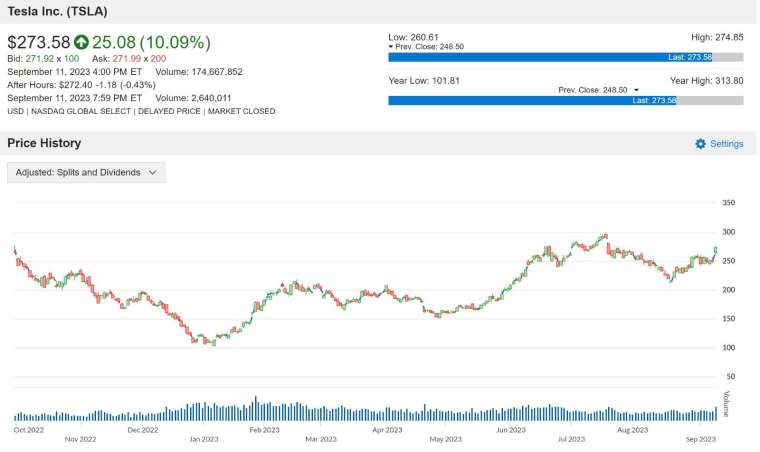
Task: Click the 350 price axis label
Action: pyautogui.click(x=728, y=203)
